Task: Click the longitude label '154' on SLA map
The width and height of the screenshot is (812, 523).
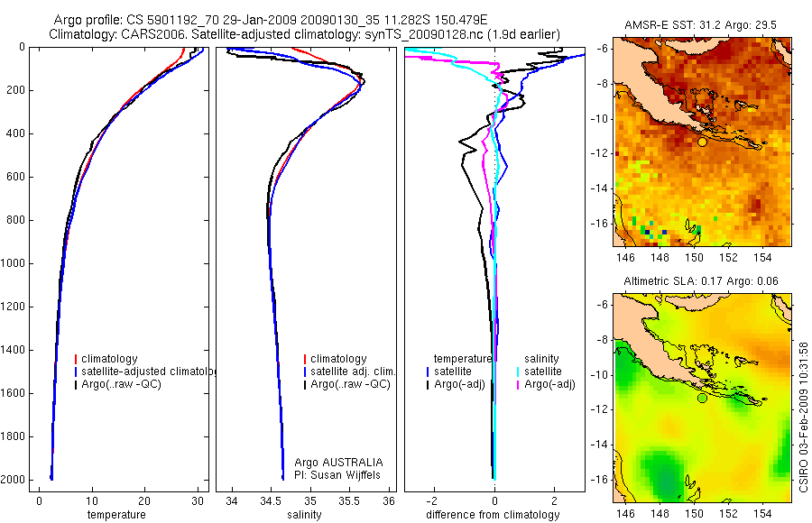Action: pyautogui.click(x=762, y=513)
